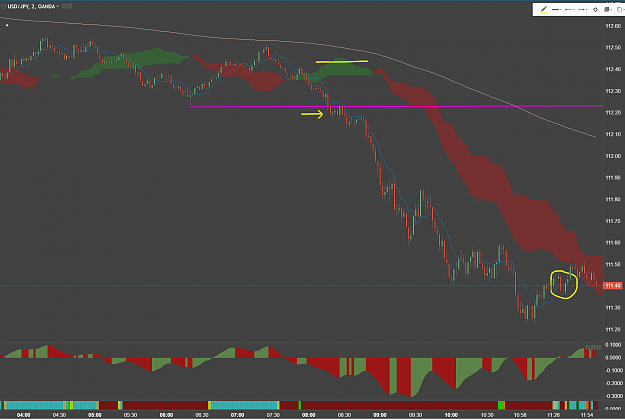Open the line left-end style dropdown

click(570, 10)
